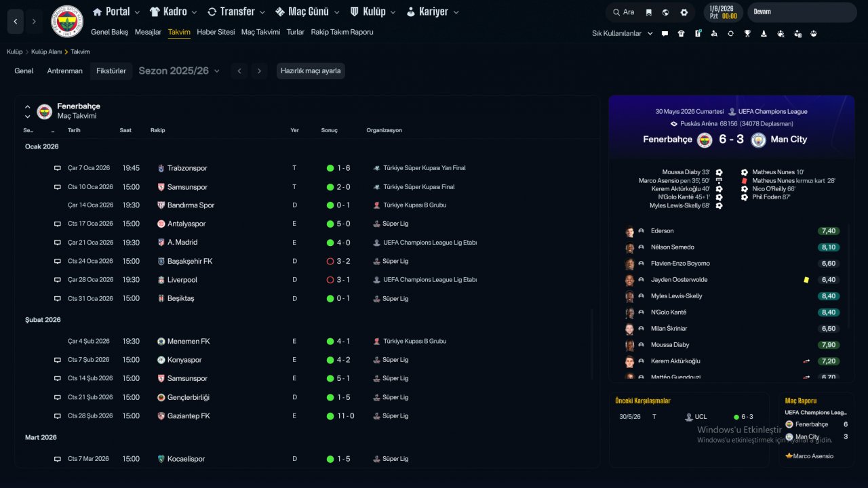Open the Kariyer menu
Screen dimensions: 868x488
432,12
